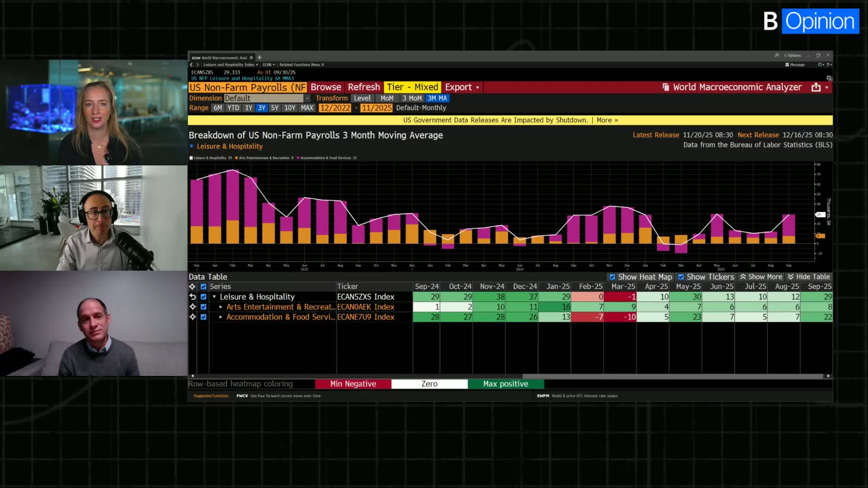Open the Message envelope icon
This screenshot has width=868, height=488.
pyautogui.click(x=788, y=65)
